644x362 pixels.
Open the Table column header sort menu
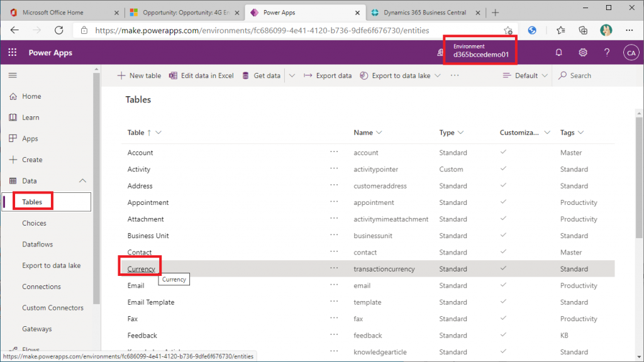[144, 133]
